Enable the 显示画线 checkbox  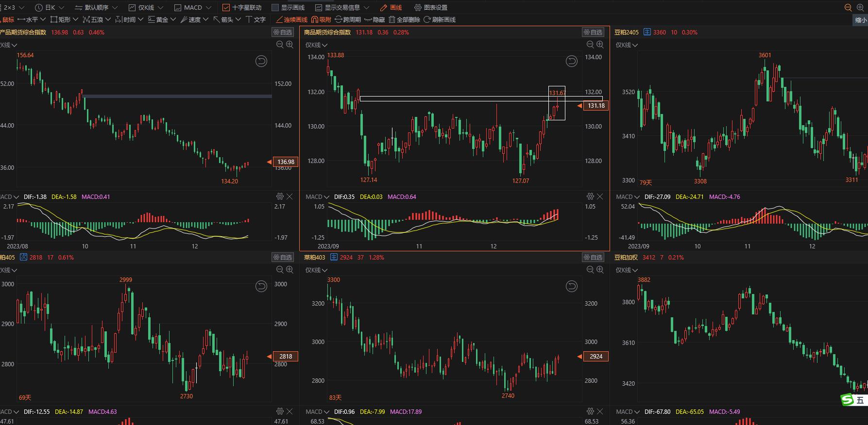(x=275, y=8)
